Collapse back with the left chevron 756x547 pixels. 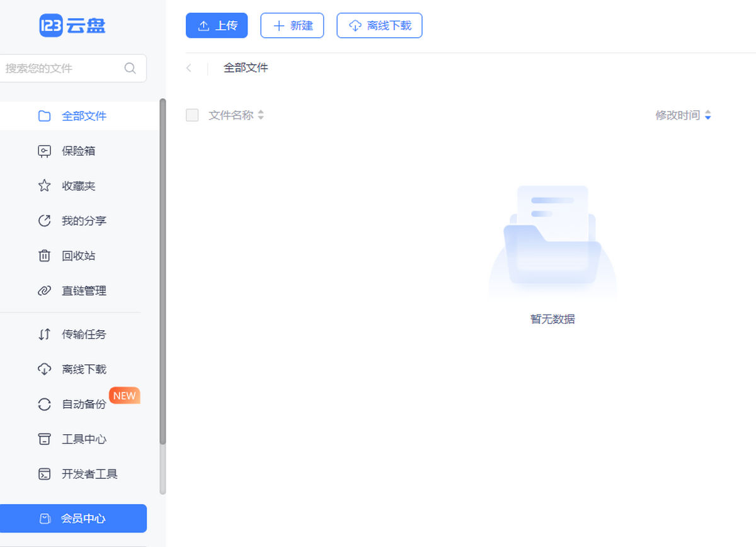[190, 67]
